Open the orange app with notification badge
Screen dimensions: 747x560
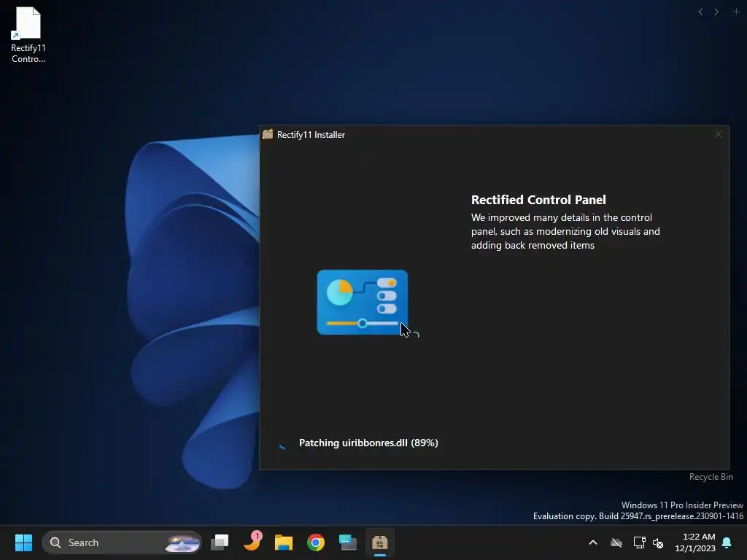(252, 542)
